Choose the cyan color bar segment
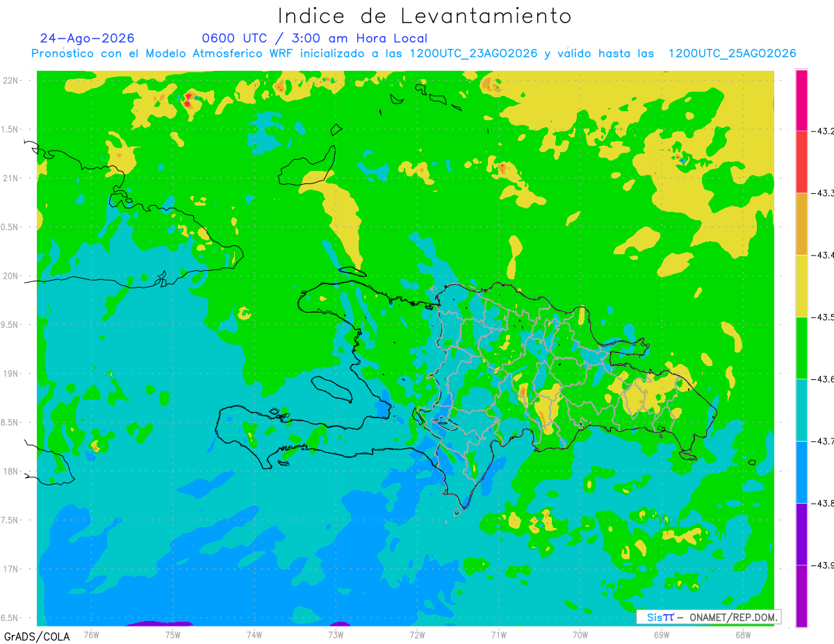This screenshot has height=644, width=834. [801, 410]
